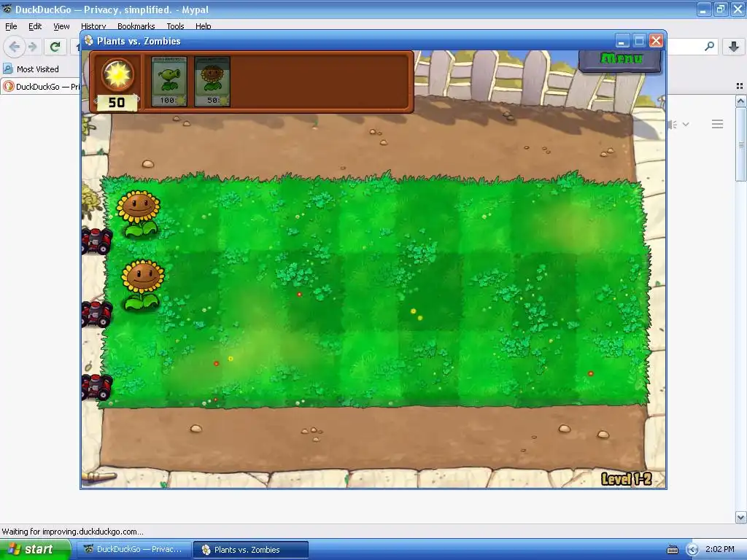747x560 pixels.
Task: Open the Help menu in Mypal
Action: [203, 26]
